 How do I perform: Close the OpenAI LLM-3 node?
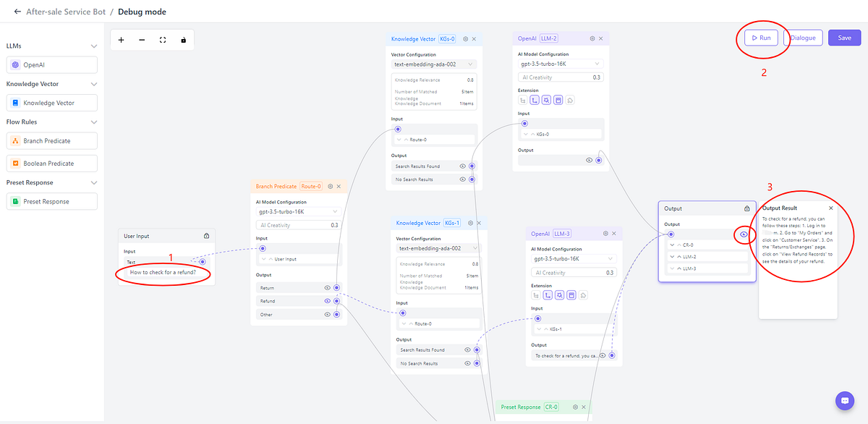pyautogui.click(x=614, y=234)
